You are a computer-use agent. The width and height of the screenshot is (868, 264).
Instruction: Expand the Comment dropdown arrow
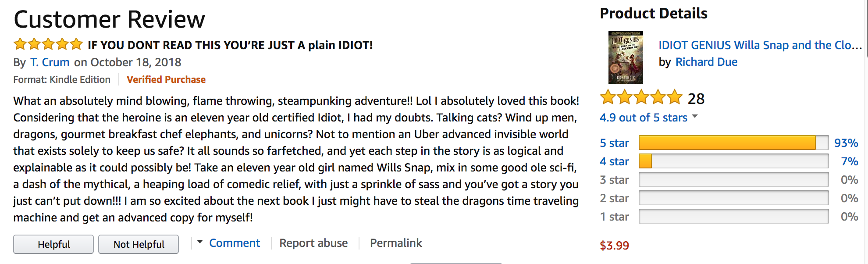pyautogui.click(x=200, y=242)
